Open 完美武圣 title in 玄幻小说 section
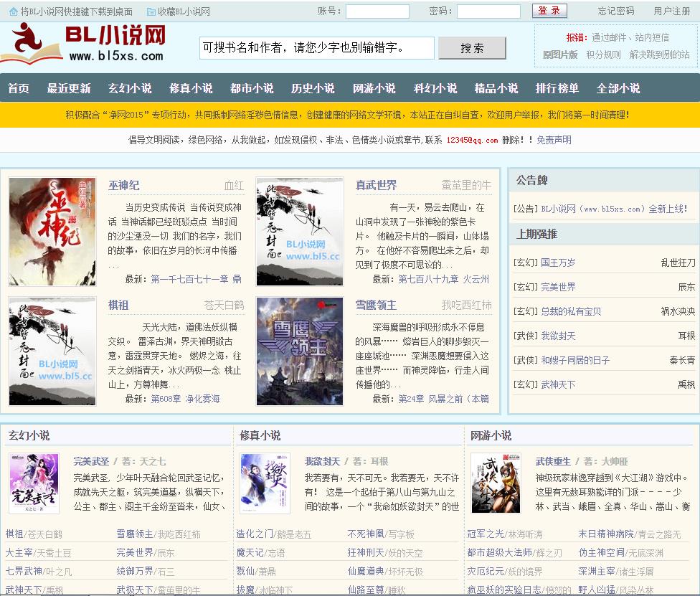 point(91,461)
